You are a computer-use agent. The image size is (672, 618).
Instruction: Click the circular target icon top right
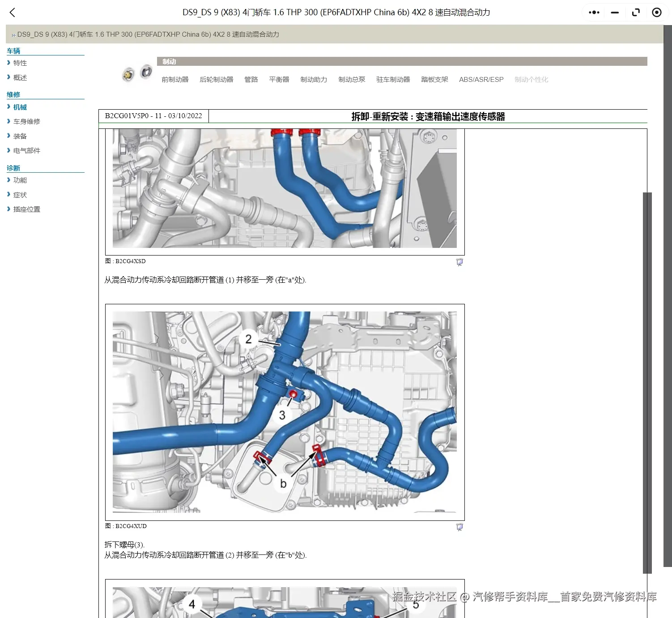point(656,12)
